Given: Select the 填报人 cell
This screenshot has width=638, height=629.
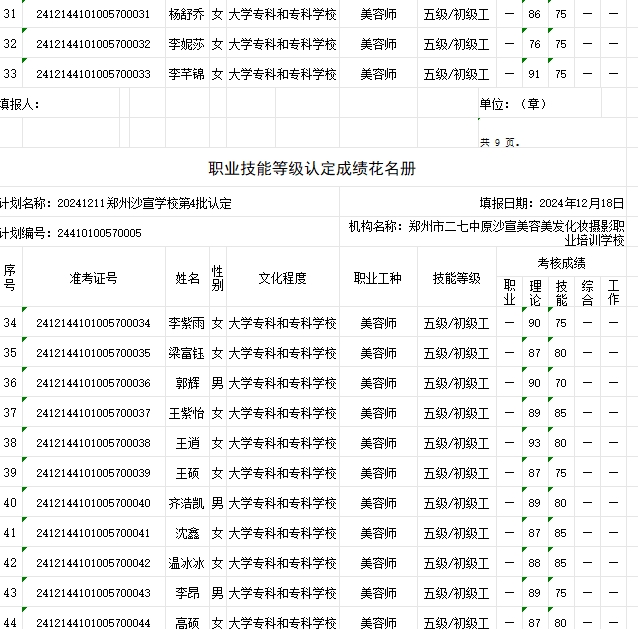Looking at the screenshot, I should click(x=20, y=104).
